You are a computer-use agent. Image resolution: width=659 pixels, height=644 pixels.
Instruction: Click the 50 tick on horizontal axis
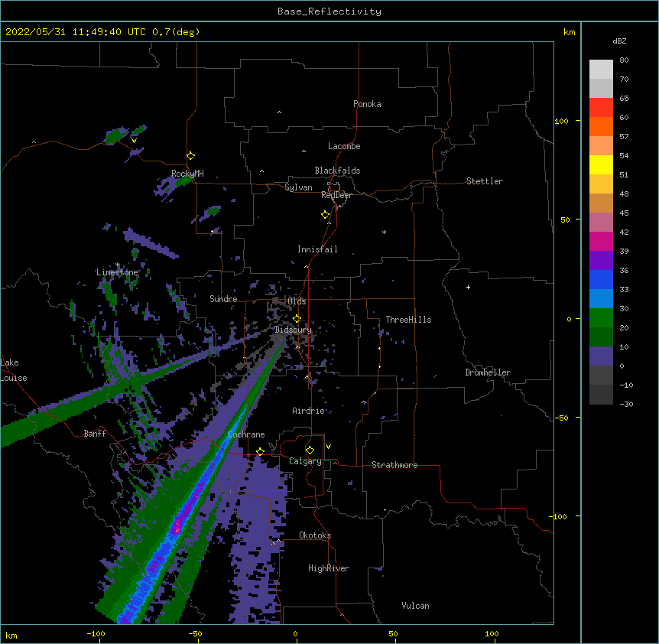(x=393, y=633)
